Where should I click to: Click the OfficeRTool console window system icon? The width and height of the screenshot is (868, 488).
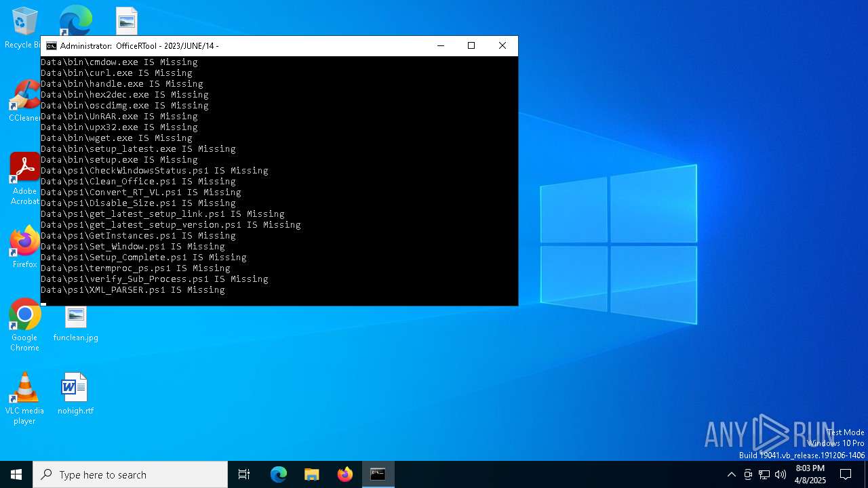[51, 46]
